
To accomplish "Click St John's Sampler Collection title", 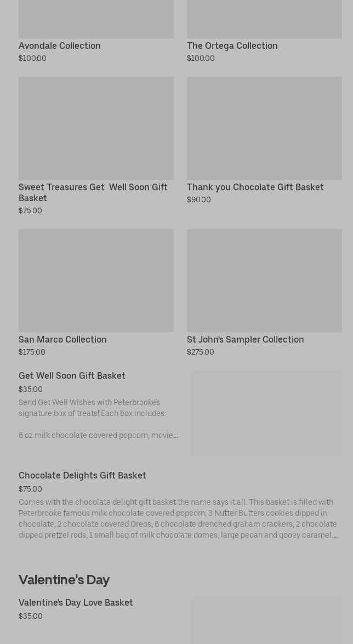I will pos(245,340).
